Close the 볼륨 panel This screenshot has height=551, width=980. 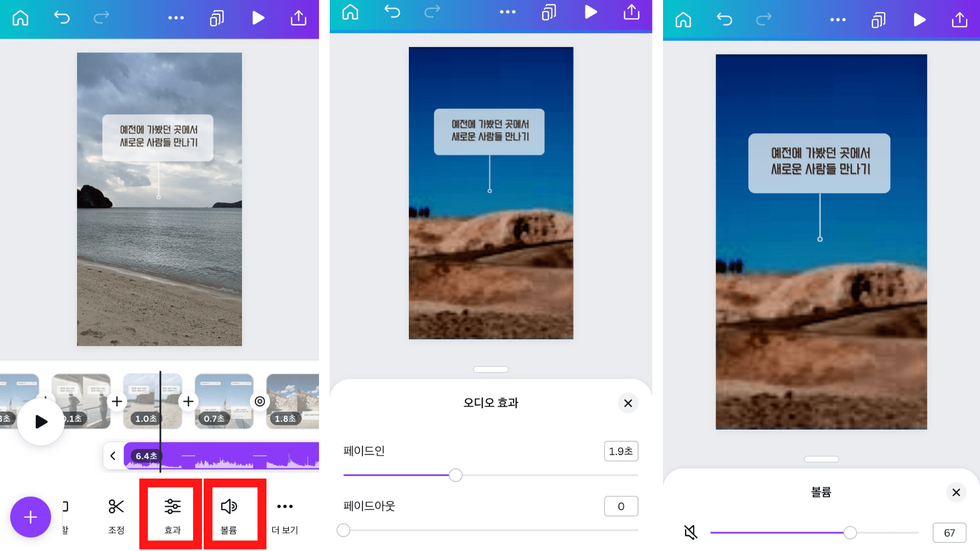(956, 492)
